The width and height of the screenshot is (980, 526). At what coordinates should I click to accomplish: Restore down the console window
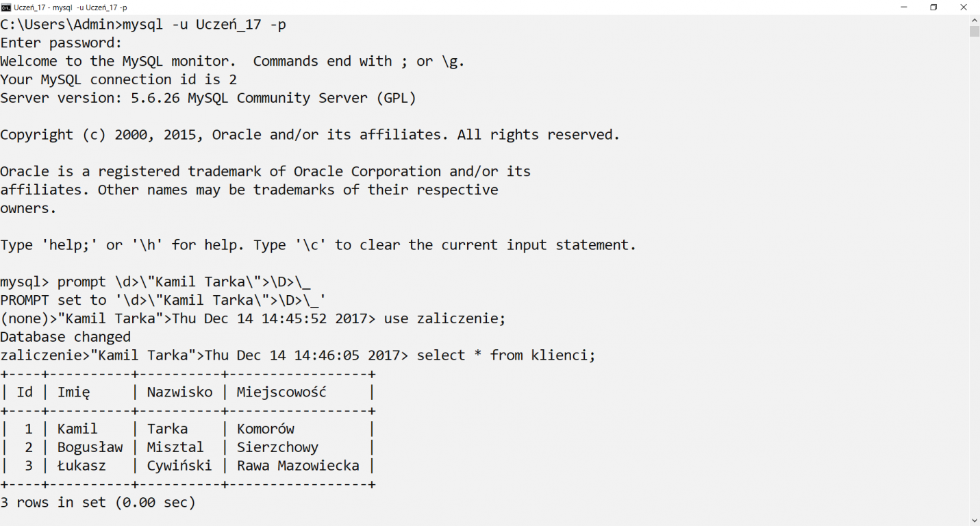click(x=933, y=7)
